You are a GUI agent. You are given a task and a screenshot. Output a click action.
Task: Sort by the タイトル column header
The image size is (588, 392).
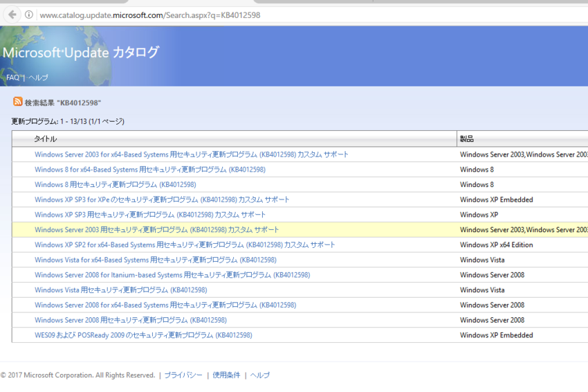[46, 139]
